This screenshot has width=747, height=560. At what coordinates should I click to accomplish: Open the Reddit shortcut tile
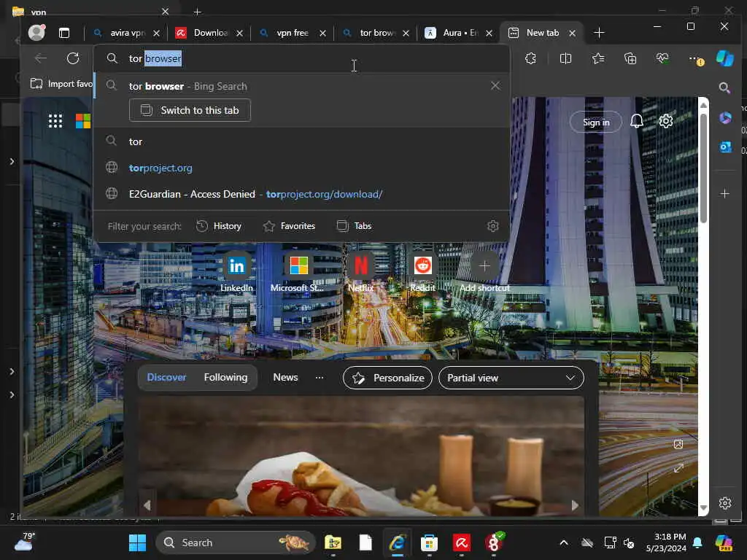tap(422, 273)
